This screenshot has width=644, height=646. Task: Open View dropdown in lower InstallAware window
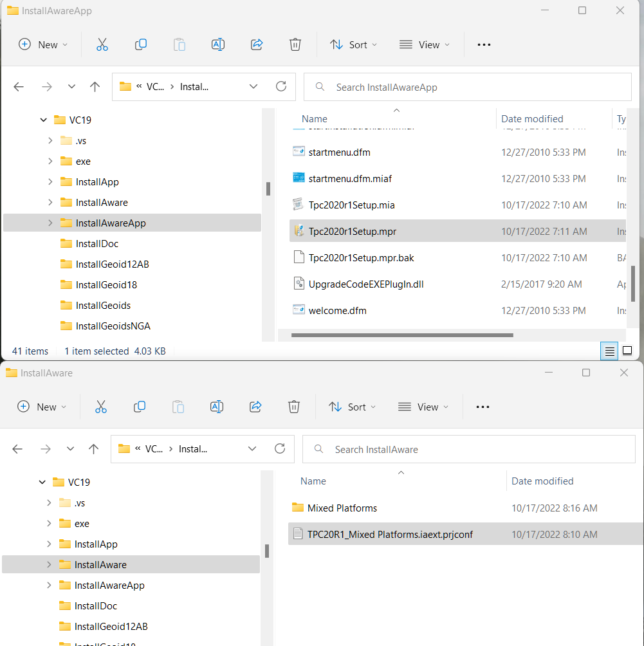pos(423,407)
